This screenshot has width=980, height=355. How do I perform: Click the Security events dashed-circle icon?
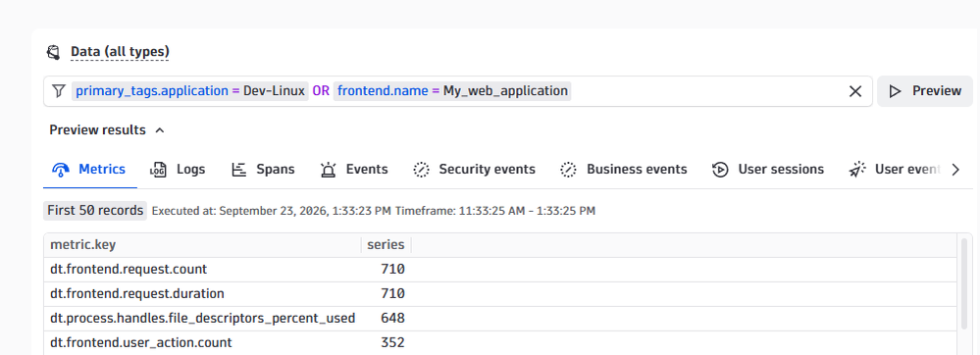421,170
